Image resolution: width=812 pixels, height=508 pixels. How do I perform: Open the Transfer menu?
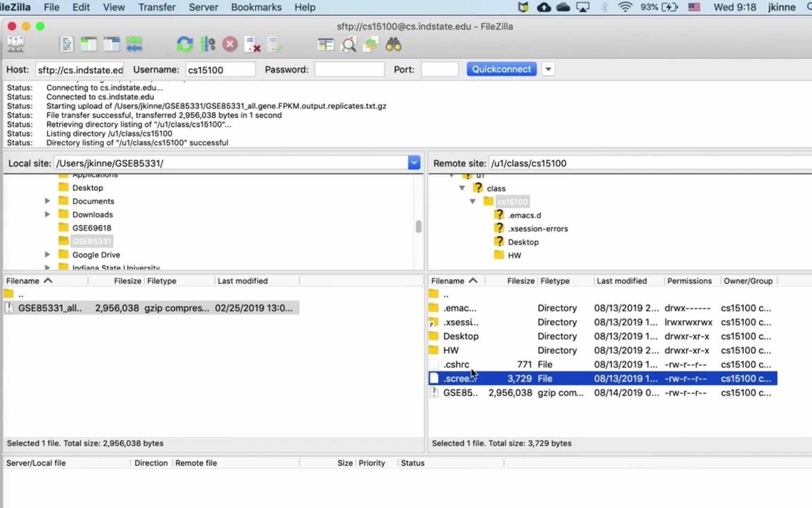(156, 7)
